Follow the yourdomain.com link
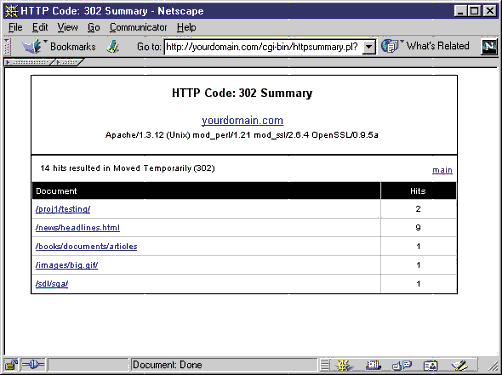 (242, 120)
